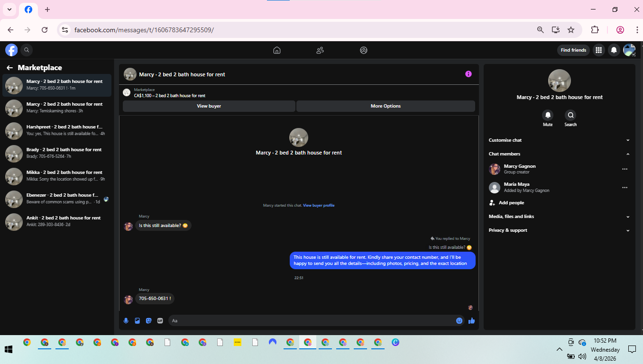Open the Ankit conversation

click(57, 222)
